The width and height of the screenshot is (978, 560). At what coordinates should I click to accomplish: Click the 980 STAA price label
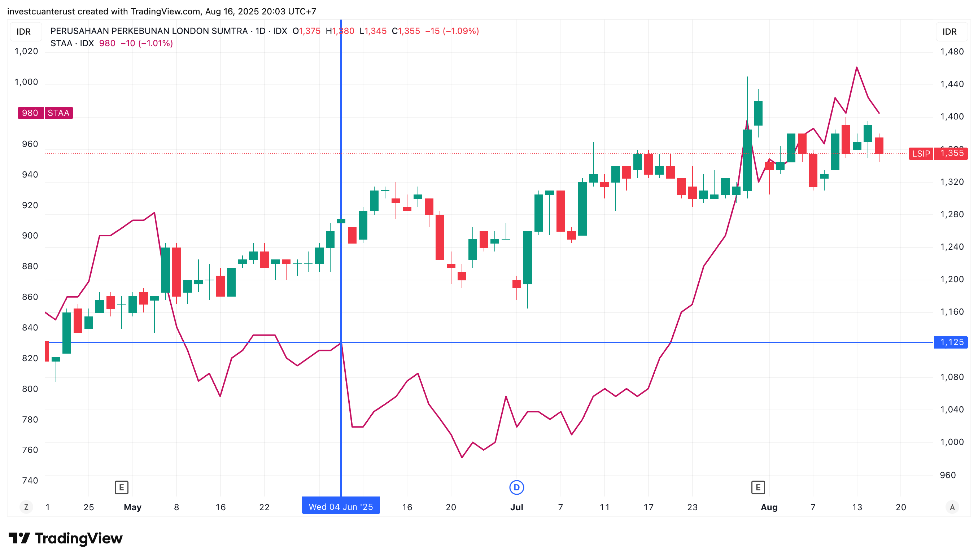(45, 113)
